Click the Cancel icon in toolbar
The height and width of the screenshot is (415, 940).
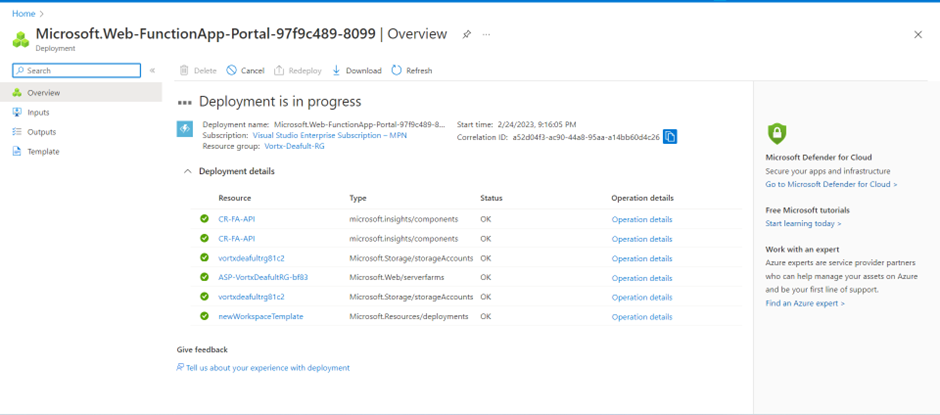point(231,70)
